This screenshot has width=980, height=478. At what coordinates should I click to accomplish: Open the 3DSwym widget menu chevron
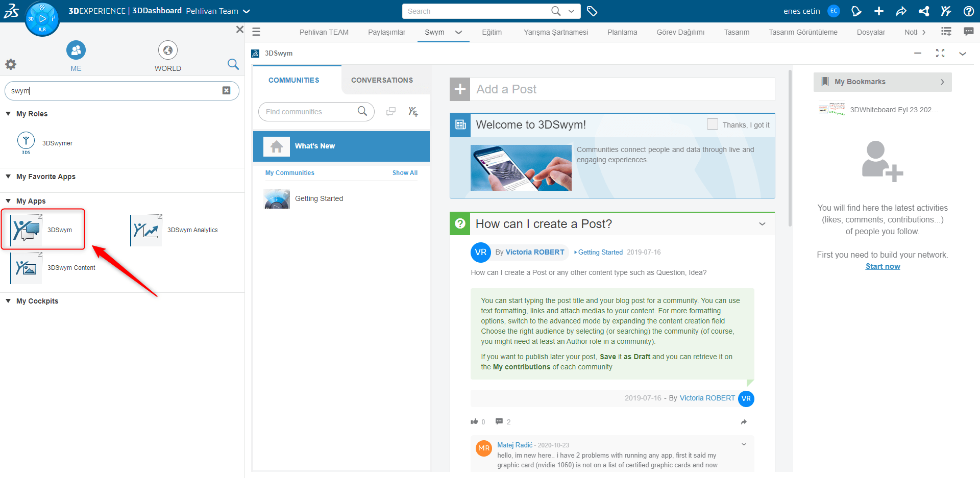(963, 53)
